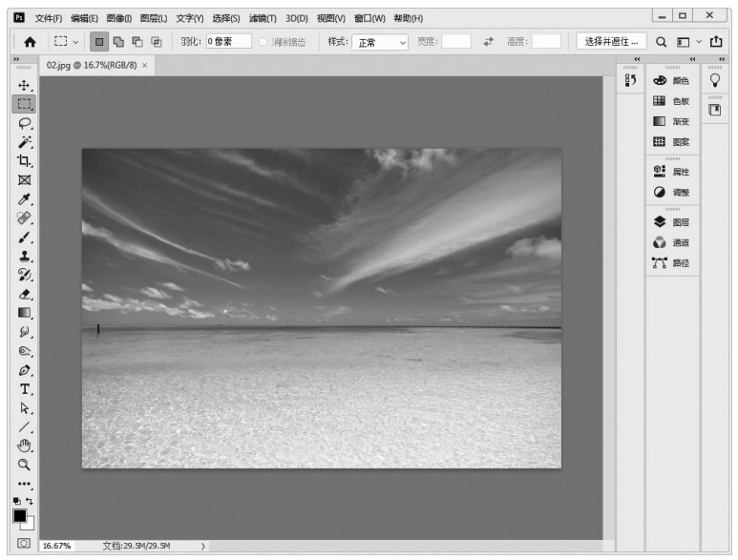Toggle the 消除锯齿 anti-alias checkbox

click(264, 42)
